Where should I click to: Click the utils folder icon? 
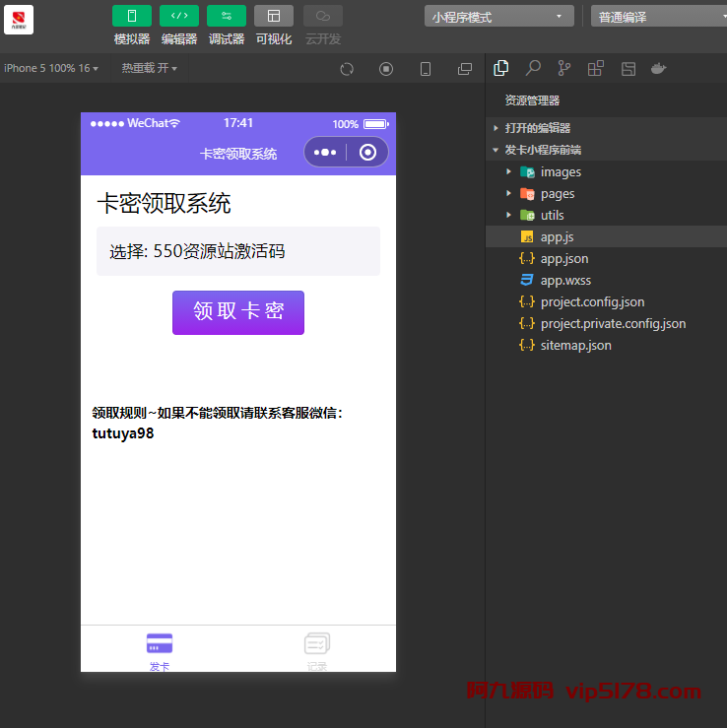pyautogui.click(x=527, y=216)
